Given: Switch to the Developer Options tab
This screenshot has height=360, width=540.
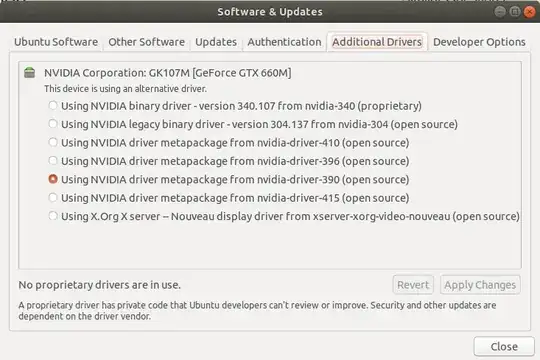Looking at the screenshot, I should click(x=479, y=42).
